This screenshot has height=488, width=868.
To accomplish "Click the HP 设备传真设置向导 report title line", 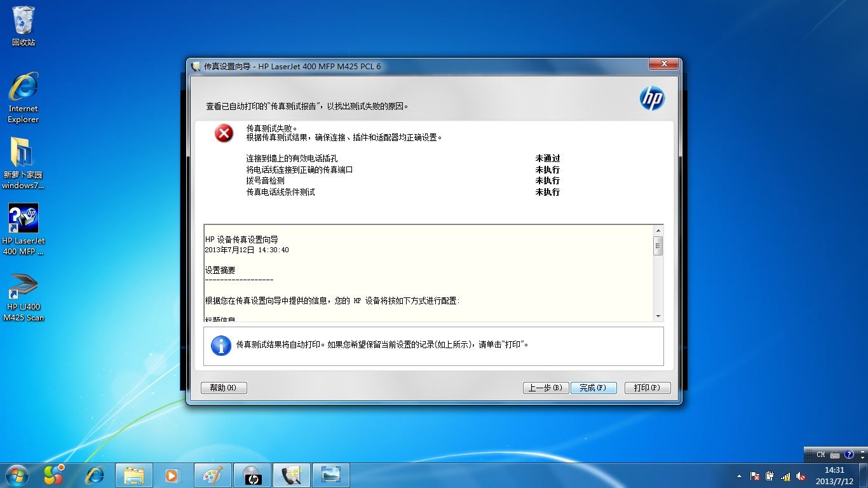I will pos(241,240).
